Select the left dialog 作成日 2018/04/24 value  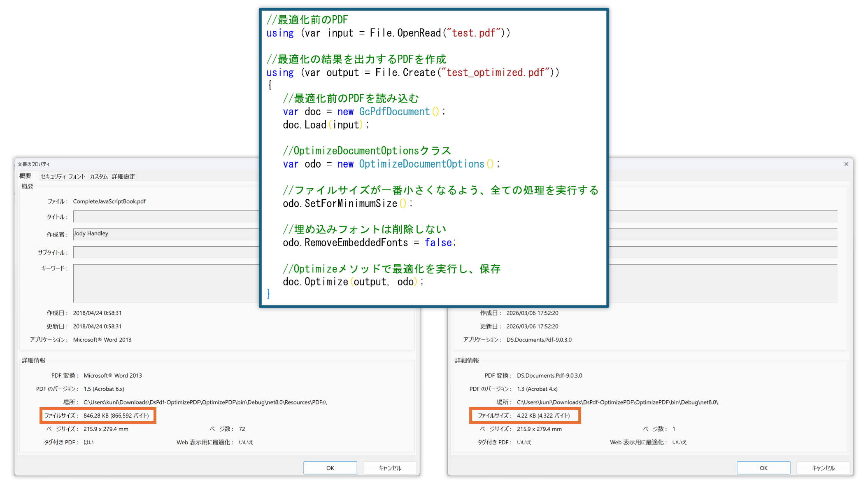tap(97, 313)
